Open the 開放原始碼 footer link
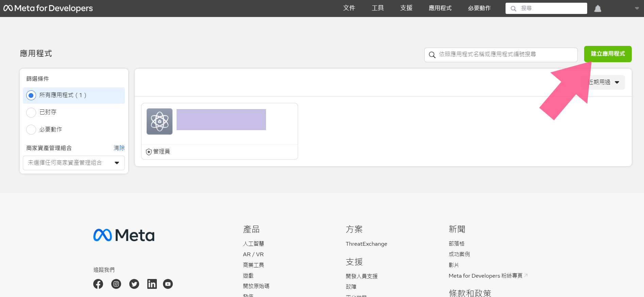The height and width of the screenshot is (297, 644). [x=256, y=286]
